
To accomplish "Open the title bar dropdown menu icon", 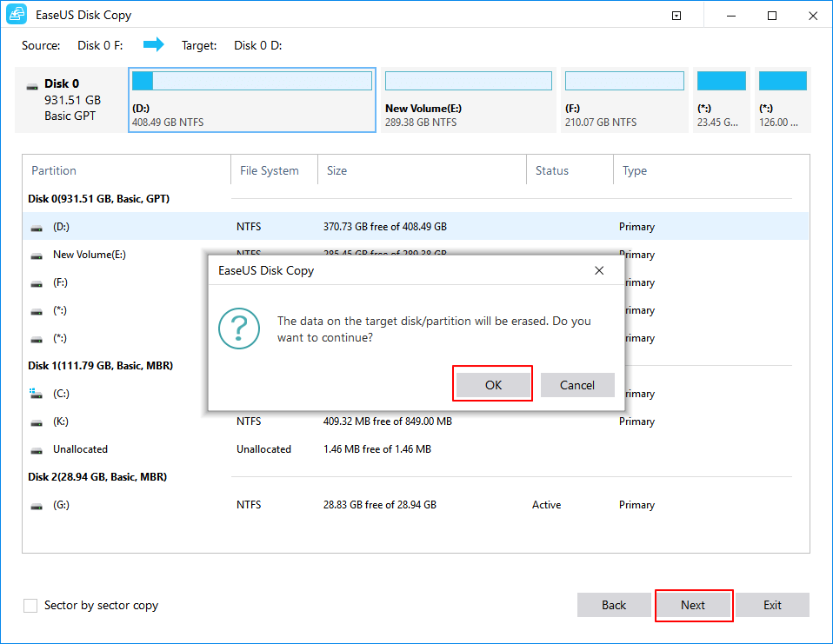I will click(x=676, y=16).
